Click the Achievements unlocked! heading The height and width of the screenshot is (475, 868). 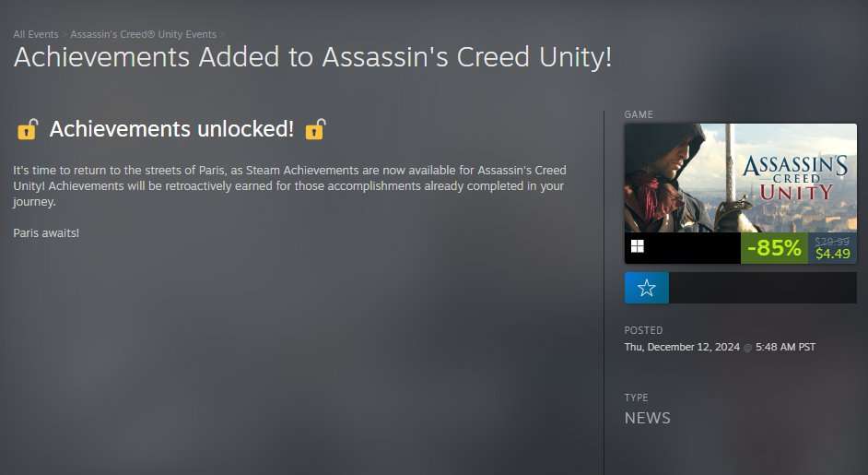pos(171,129)
